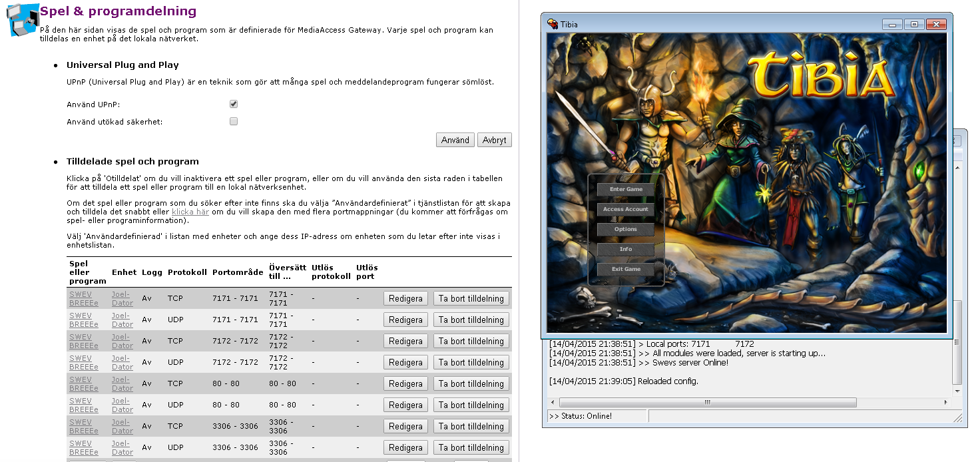Open Info in the Tibia menu
This screenshot has height=462, width=980.
tap(626, 249)
